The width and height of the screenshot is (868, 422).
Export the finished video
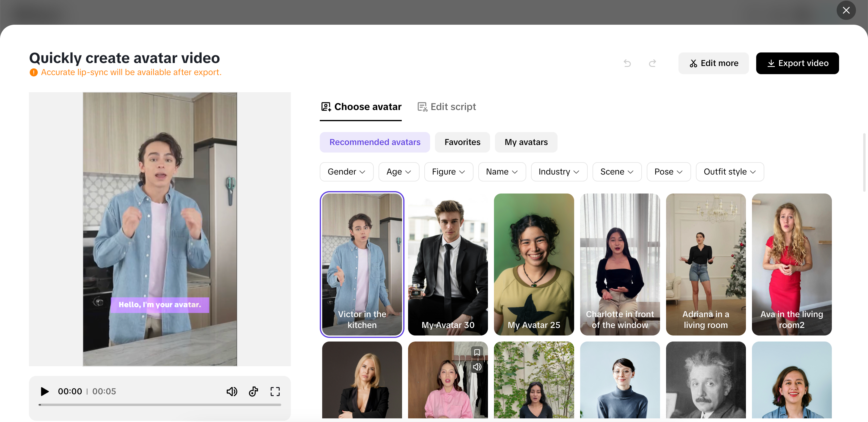(797, 63)
